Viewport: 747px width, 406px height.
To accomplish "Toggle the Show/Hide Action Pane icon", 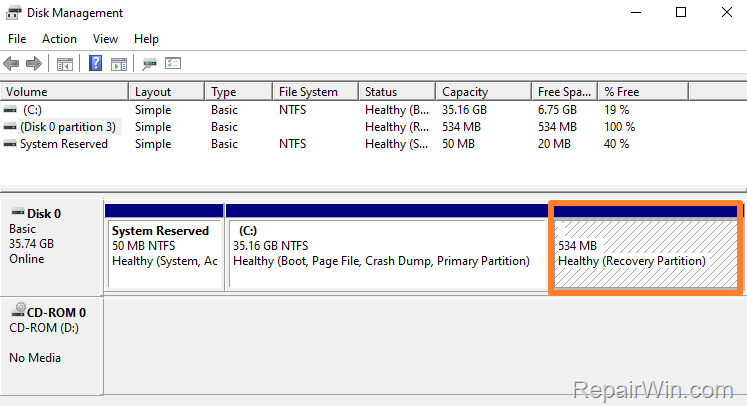I will pyautogui.click(x=119, y=64).
